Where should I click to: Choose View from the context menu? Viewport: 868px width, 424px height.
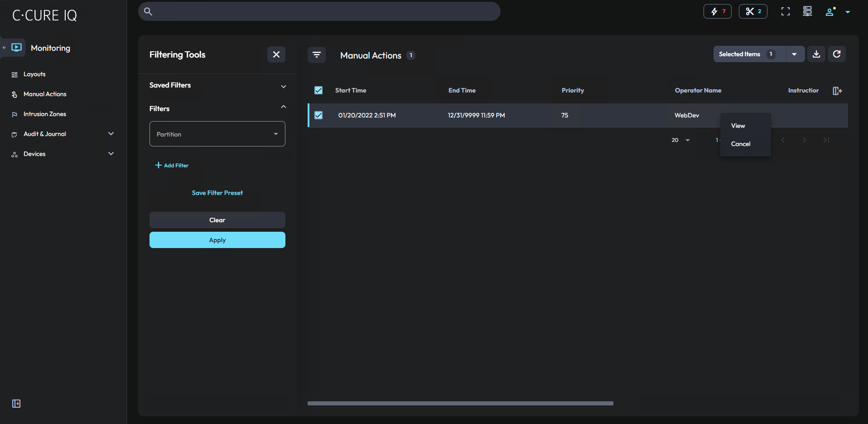point(738,126)
